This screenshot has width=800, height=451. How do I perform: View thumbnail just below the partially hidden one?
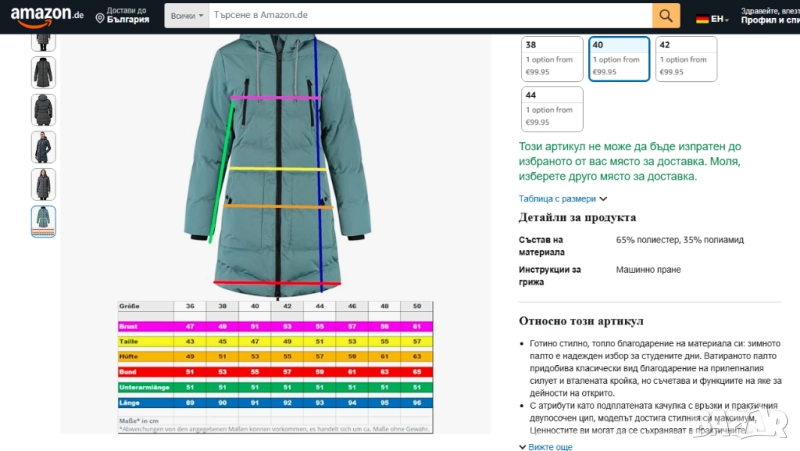click(43, 73)
